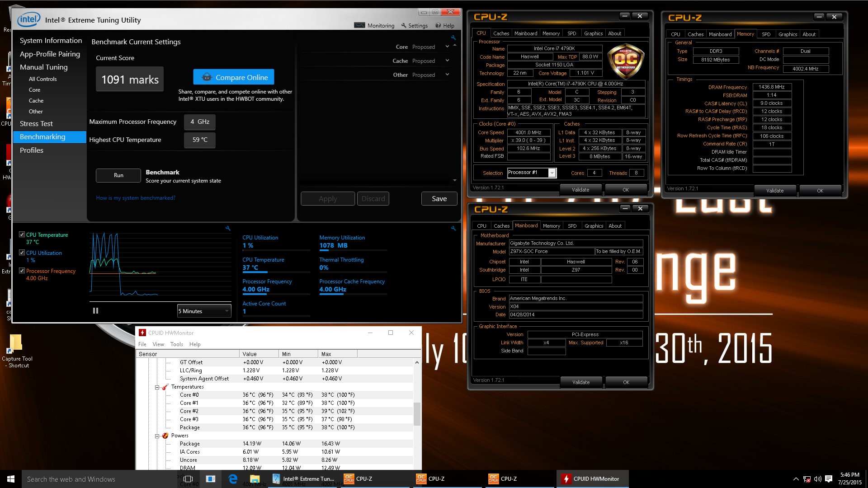Click Powers icon in HWMonitor tree

pyautogui.click(x=165, y=436)
